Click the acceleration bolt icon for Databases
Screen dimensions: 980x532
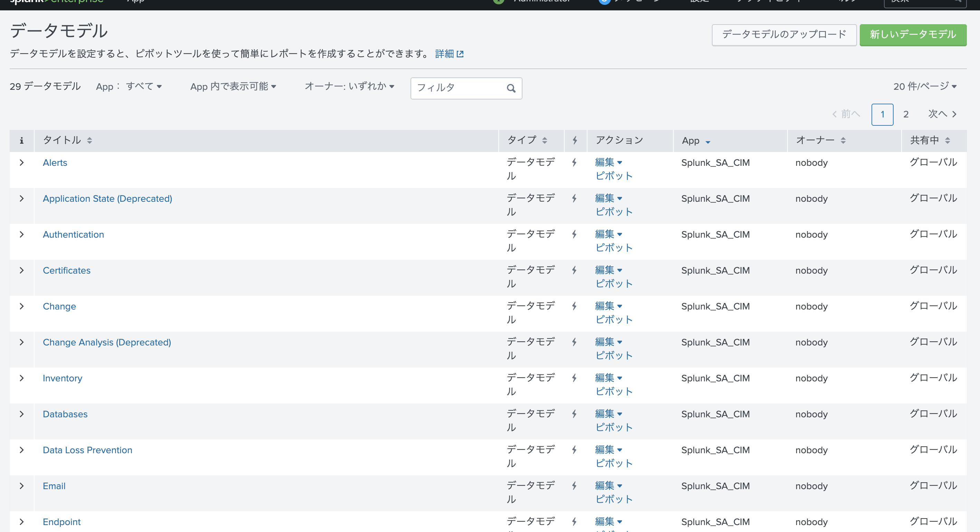[574, 414]
